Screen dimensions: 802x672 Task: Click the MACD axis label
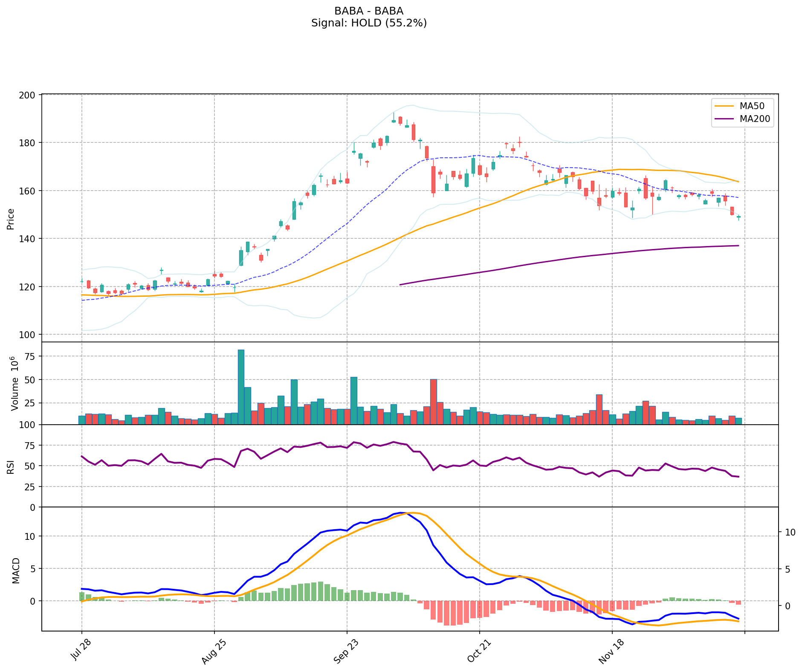coord(16,570)
